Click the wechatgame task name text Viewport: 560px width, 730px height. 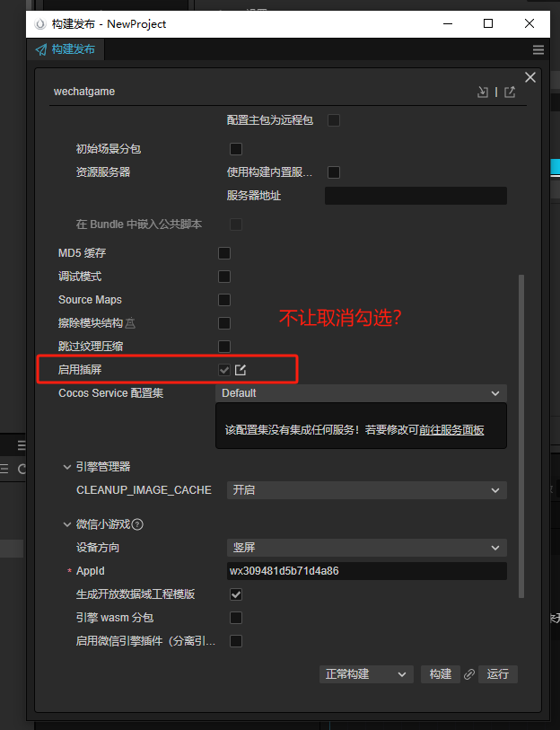pos(84,92)
